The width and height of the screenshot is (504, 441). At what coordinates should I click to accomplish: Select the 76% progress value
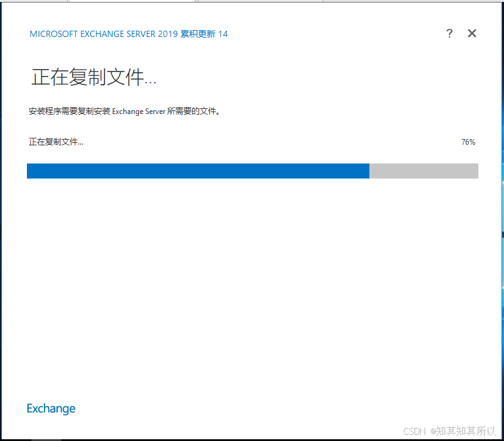point(468,142)
